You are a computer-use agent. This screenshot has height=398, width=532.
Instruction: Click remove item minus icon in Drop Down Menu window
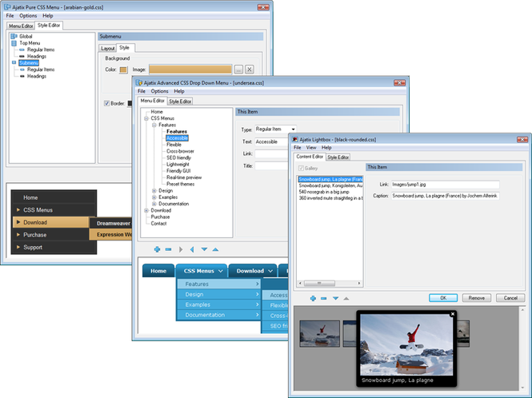pyautogui.click(x=168, y=249)
